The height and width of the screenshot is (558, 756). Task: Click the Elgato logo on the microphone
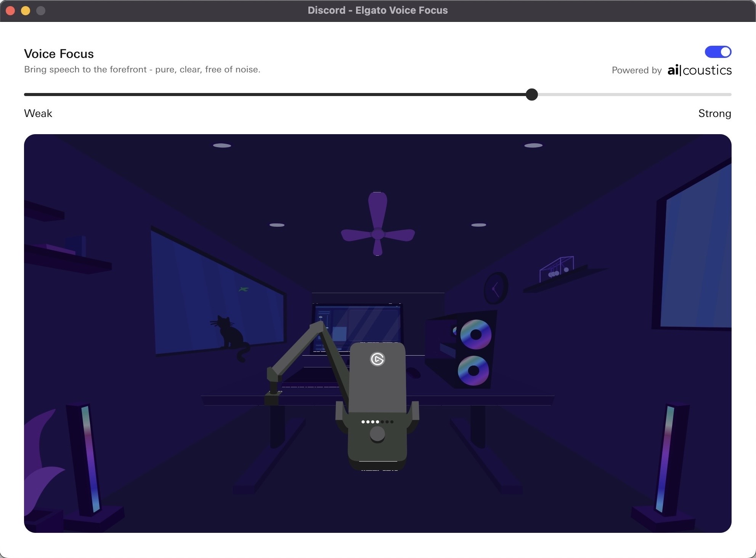(377, 359)
